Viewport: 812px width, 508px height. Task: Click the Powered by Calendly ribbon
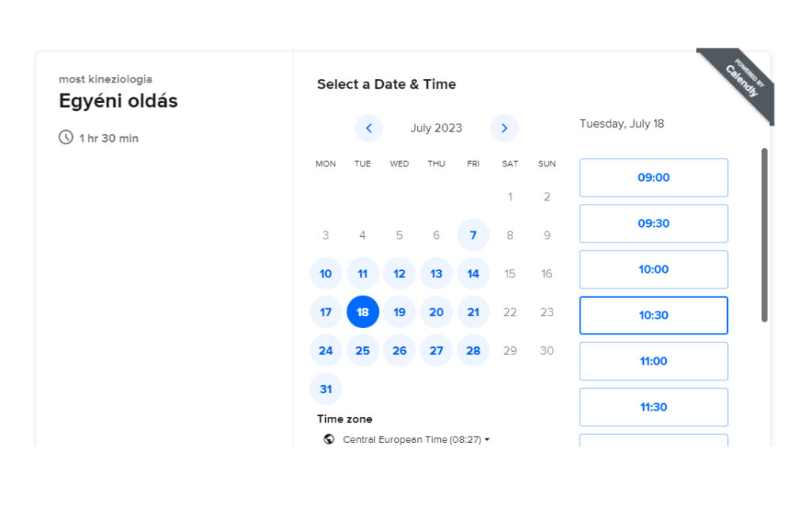[x=740, y=80]
